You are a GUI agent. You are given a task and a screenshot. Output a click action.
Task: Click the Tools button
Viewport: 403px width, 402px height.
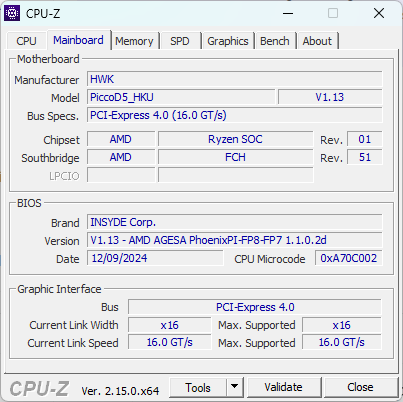(198, 387)
